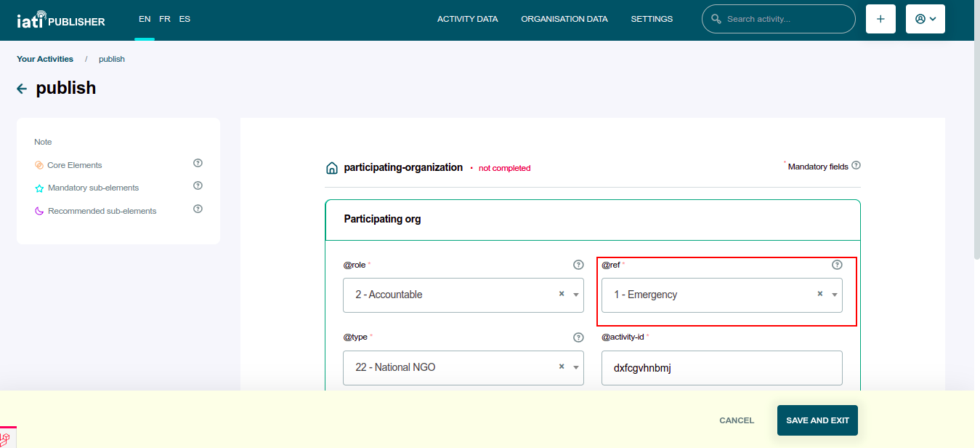
Task: Open help icon for Recommended sub-elements
Action: [198, 209]
